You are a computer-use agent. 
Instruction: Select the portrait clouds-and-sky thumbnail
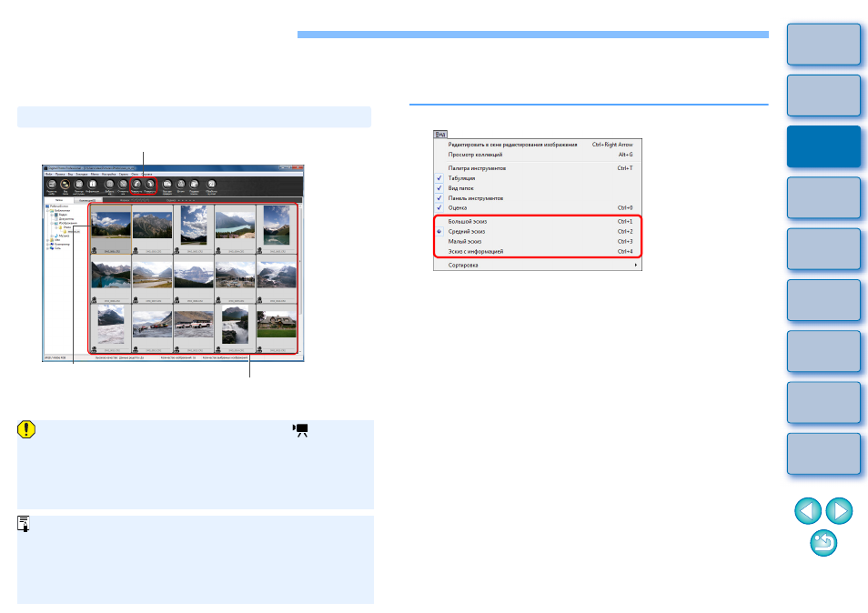(194, 226)
